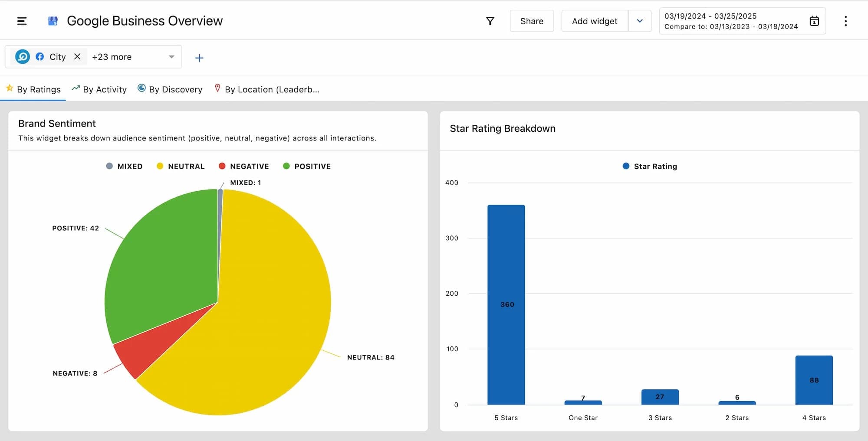
Task: Click the Add widget button
Action: pos(594,20)
